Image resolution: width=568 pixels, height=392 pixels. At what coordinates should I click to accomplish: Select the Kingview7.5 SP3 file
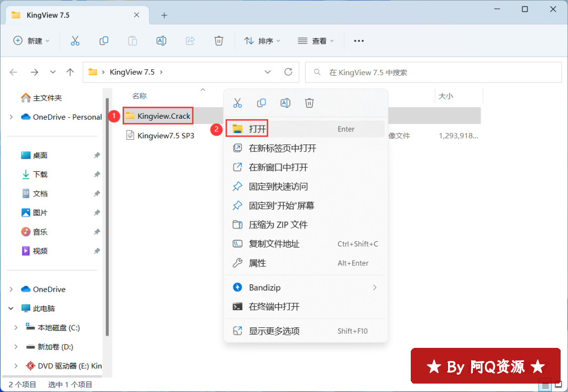pyautogui.click(x=160, y=136)
